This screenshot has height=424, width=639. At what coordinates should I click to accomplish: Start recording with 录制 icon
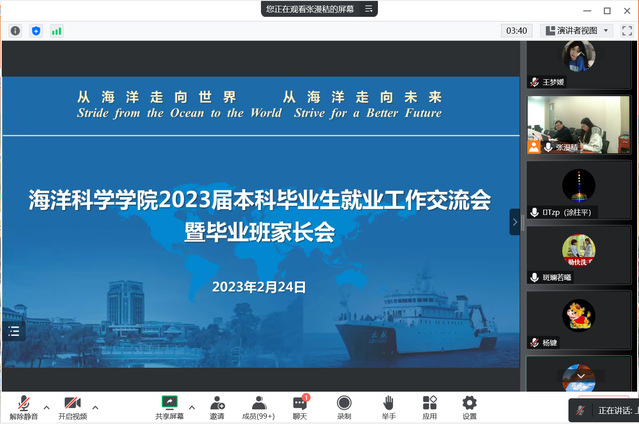click(x=344, y=405)
